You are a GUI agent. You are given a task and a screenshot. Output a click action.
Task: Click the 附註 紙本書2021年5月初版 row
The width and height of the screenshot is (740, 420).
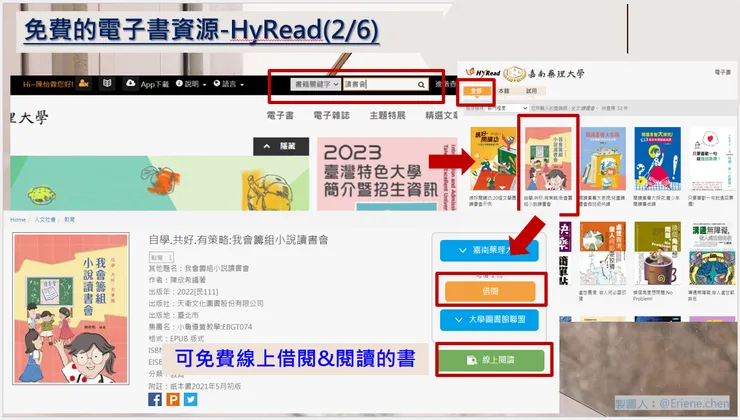tap(195, 386)
